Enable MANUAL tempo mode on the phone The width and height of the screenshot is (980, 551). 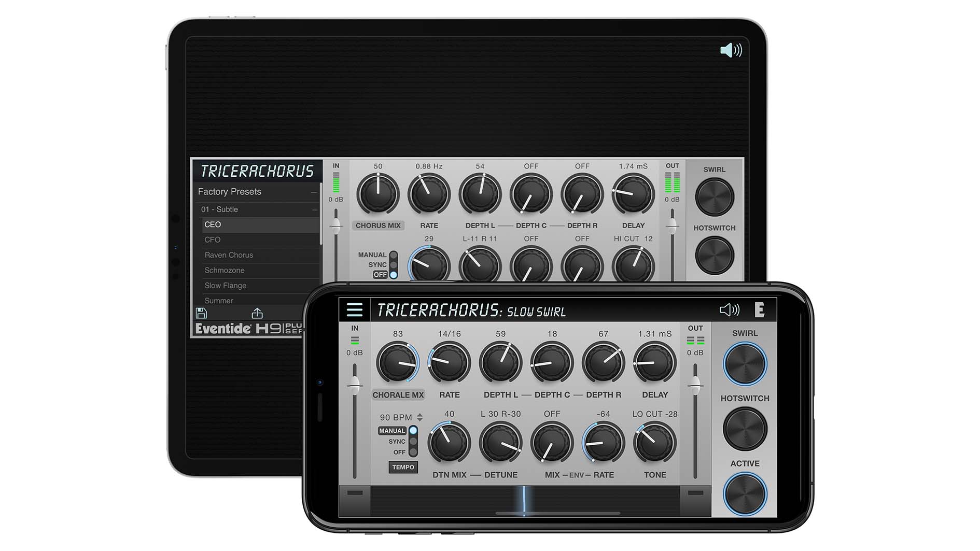(394, 431)
